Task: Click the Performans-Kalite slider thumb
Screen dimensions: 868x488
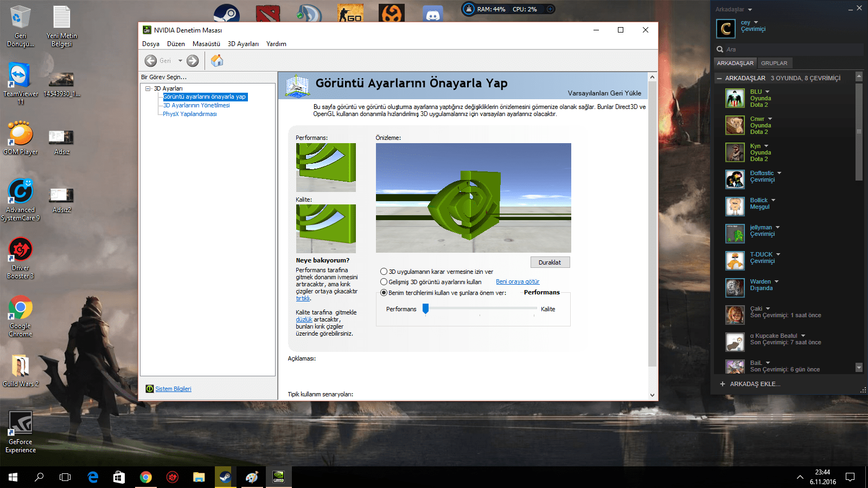Action: pyautogui.click(x=426, y=309)
